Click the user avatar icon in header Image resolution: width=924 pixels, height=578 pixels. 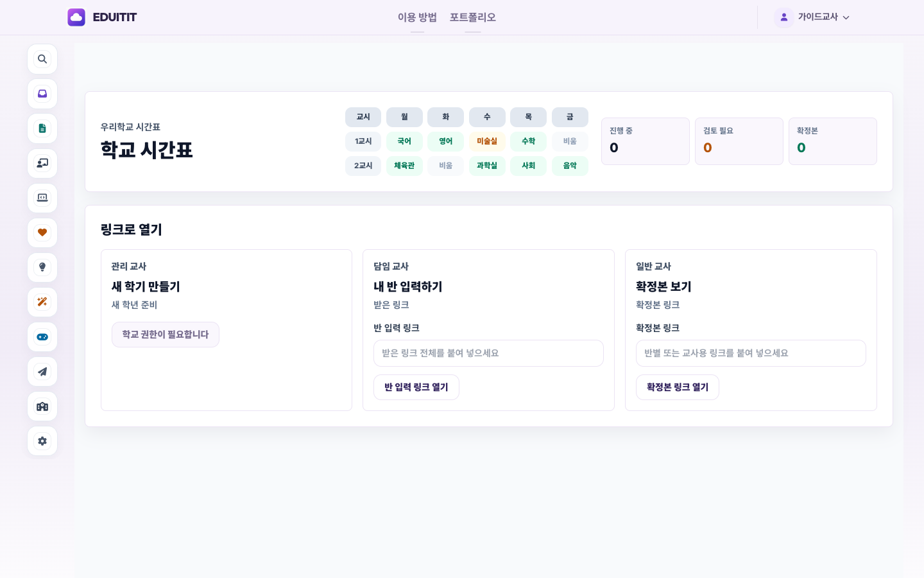click(784, 17)
